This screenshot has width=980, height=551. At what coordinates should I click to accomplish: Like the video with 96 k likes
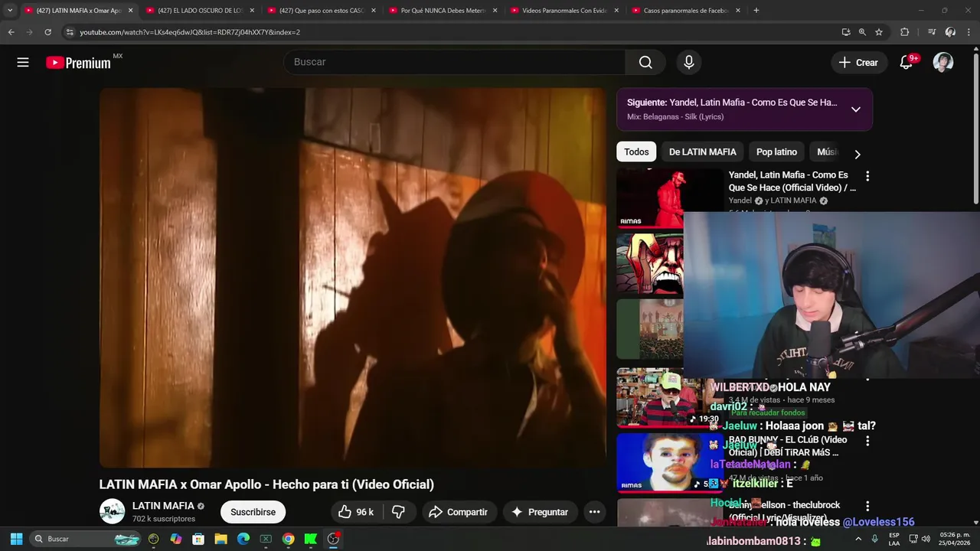point(356,512)
